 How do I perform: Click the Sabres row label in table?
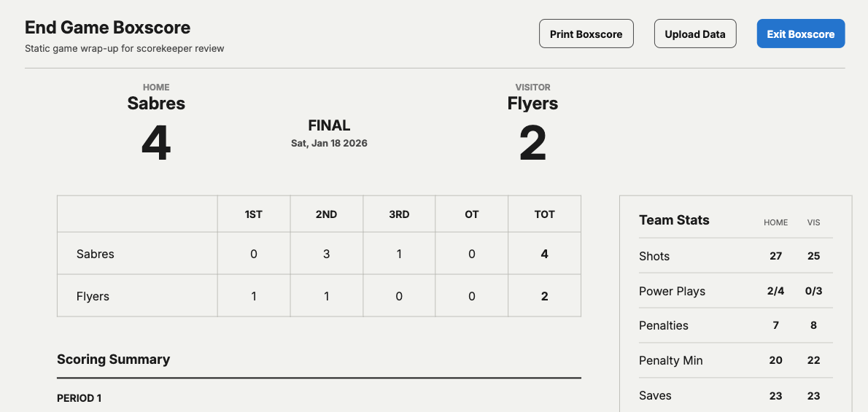click(x=96, y=254)
